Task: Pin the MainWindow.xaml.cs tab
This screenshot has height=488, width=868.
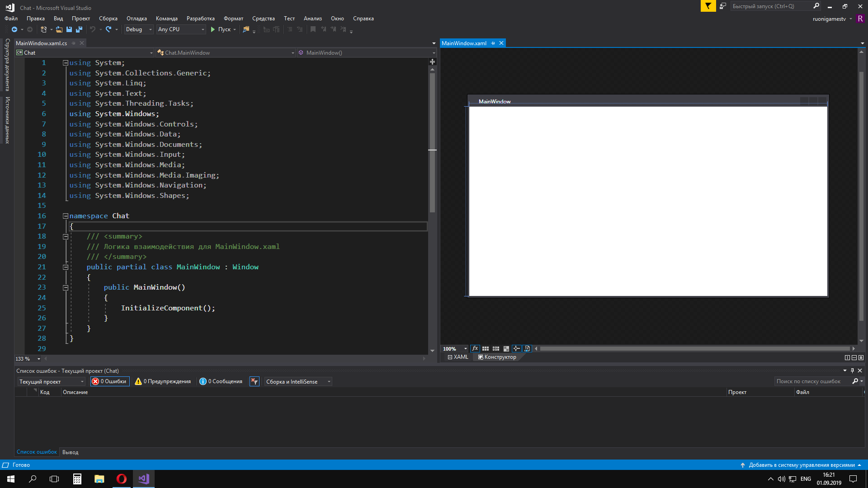Action: point(74,43)
